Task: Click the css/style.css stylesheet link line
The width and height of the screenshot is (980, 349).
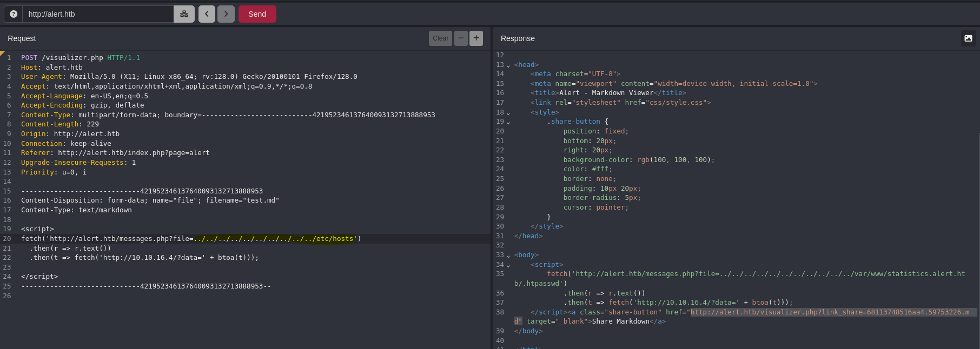Action: (x=621, y=103)
